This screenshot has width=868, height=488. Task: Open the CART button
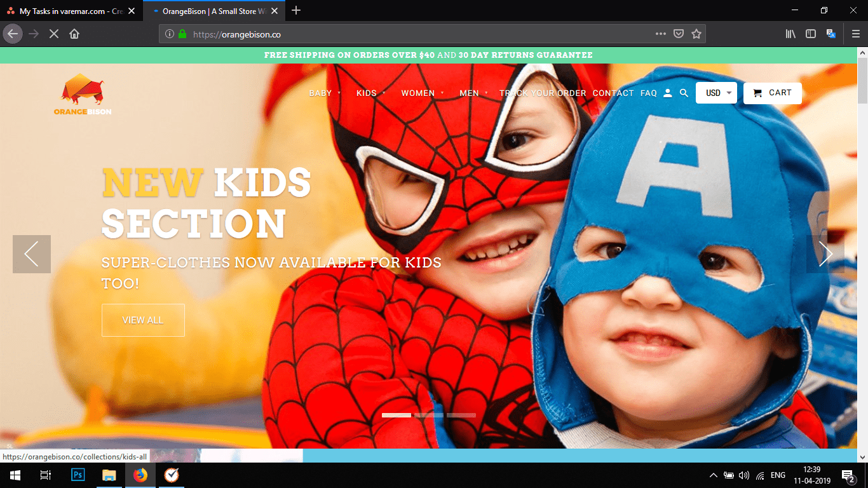tap(773, 93)
